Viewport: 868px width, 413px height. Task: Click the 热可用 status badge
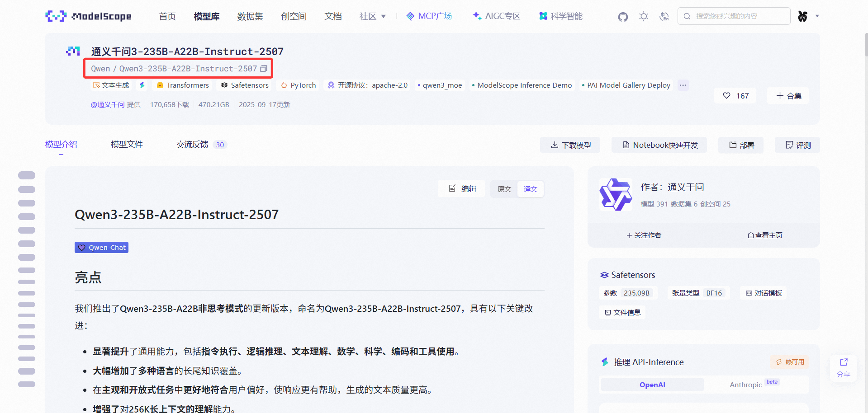point(790,362)
